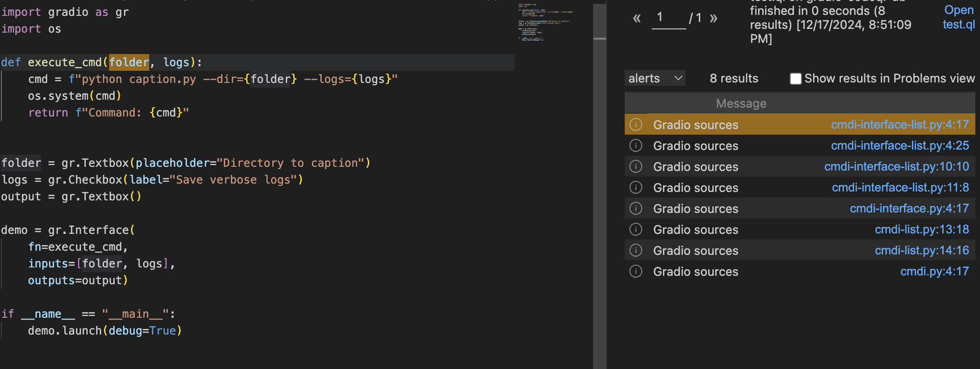Click info icon of cmdi-interface-list.py:4:25 row
This screenshot has width=980, height=369.
(636, 146)
